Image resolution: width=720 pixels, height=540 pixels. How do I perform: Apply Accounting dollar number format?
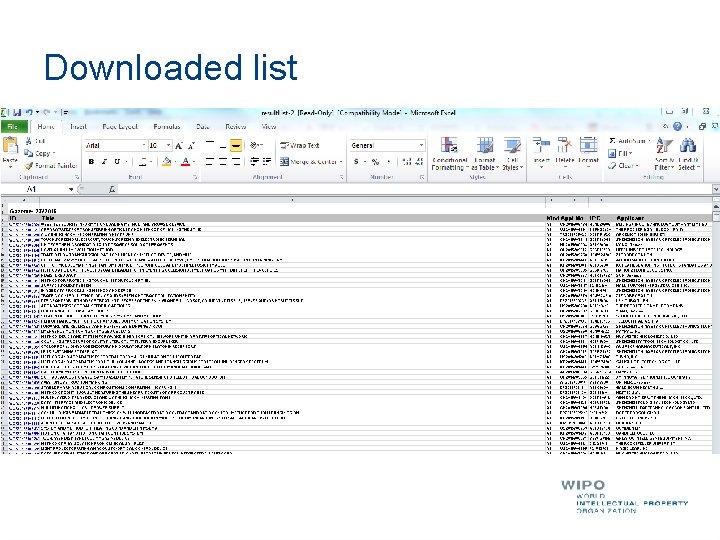tap(356, 162)
